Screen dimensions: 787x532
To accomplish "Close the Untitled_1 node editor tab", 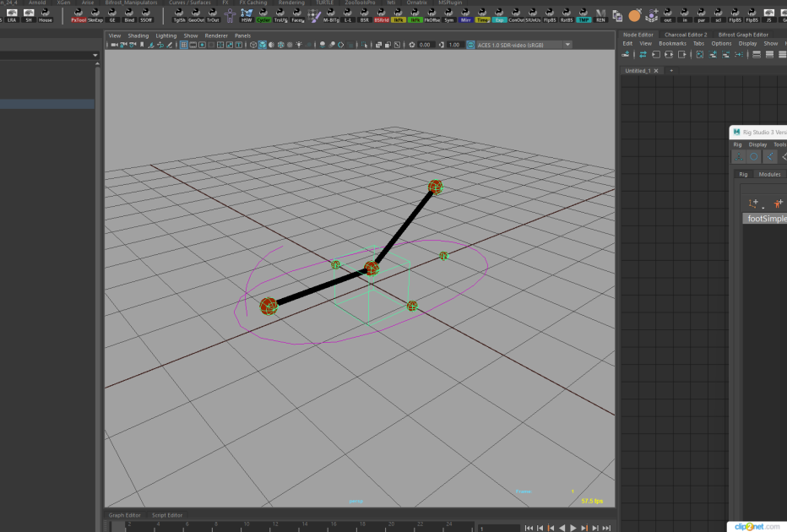I will [x=656, y=71].
